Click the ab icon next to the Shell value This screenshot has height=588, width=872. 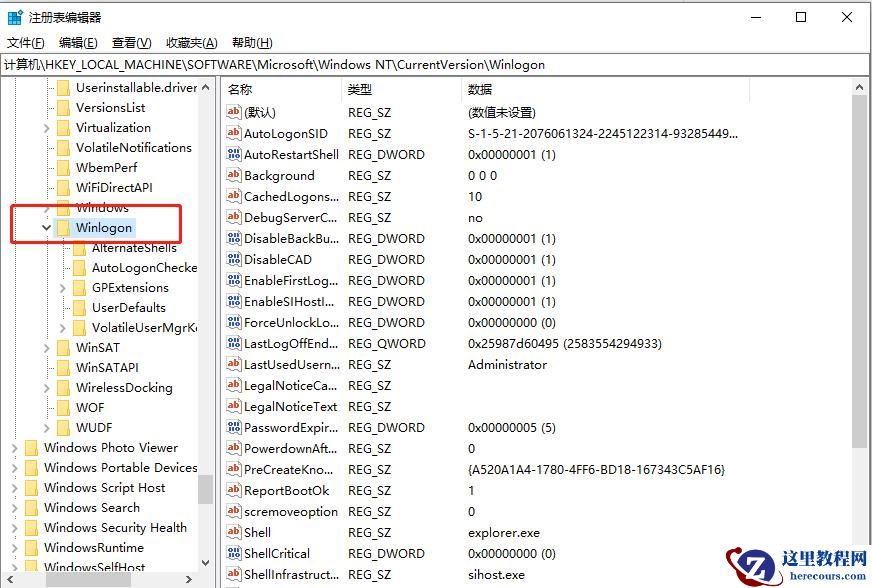pos(233,532)
